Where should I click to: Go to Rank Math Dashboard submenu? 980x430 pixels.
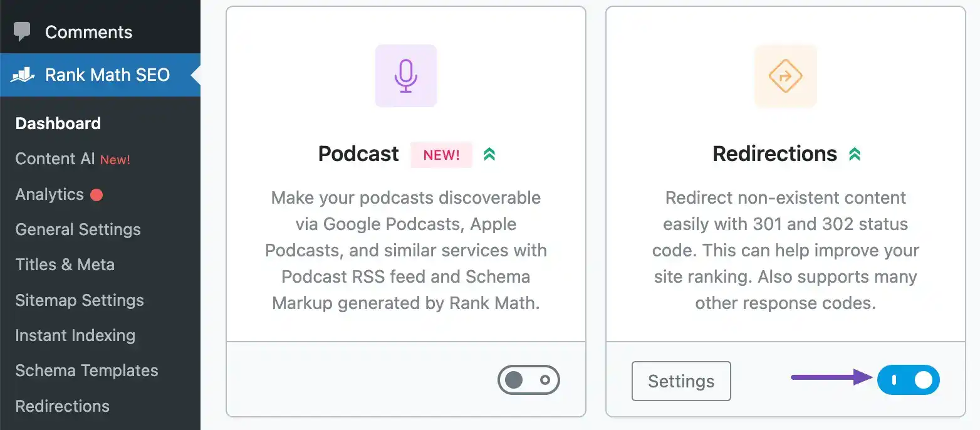point(58,123)
